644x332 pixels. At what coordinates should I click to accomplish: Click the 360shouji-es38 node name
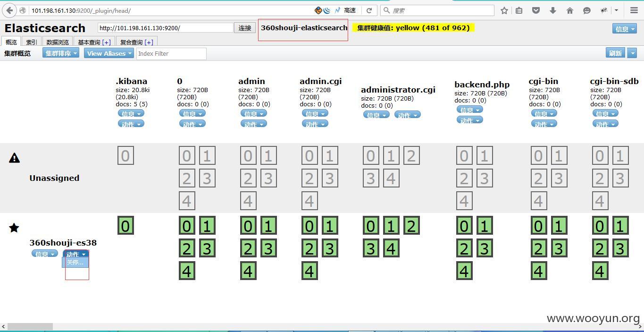coord(63,243)
